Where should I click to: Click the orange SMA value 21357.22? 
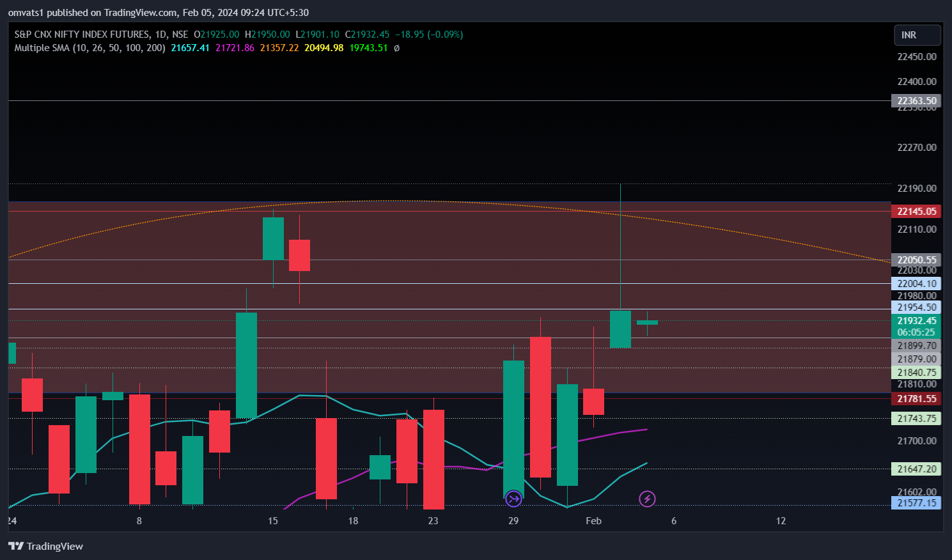(x=279, y=48)
